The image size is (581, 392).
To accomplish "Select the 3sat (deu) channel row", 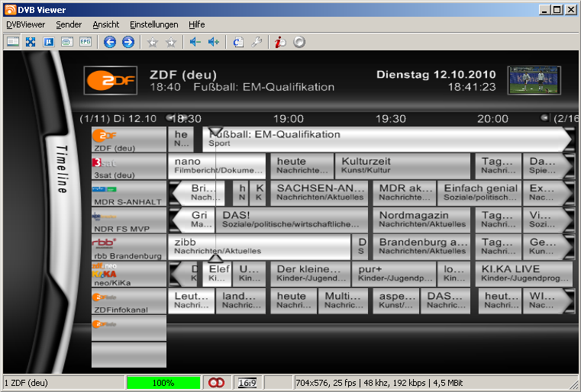I will (x=129, y=167).
